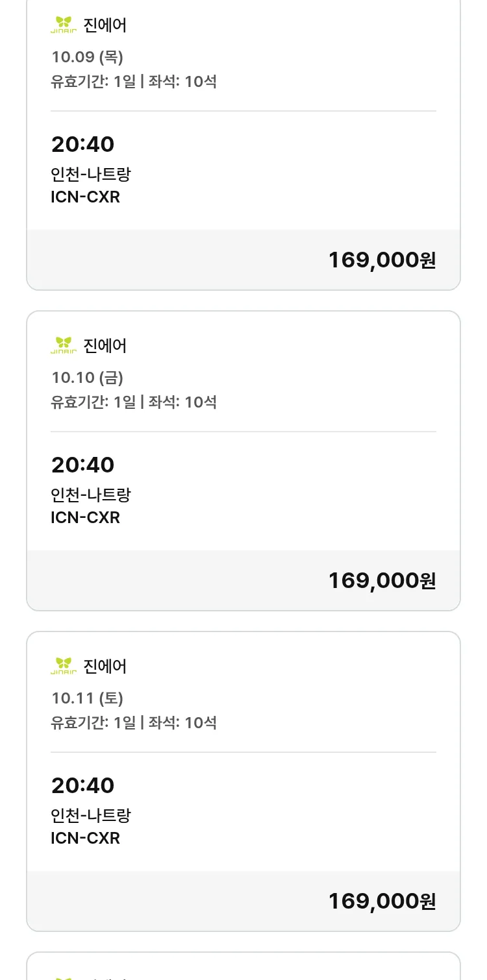Tap the 169,000원 price on the 10.11 (토) flight
487x980 pixels.
382,901
